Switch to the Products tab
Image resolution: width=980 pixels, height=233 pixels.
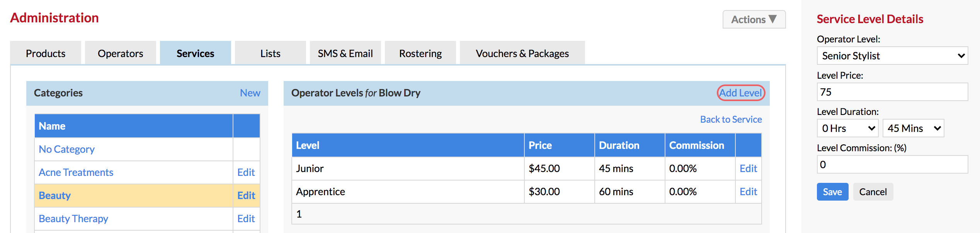click(x=46, y=53)
